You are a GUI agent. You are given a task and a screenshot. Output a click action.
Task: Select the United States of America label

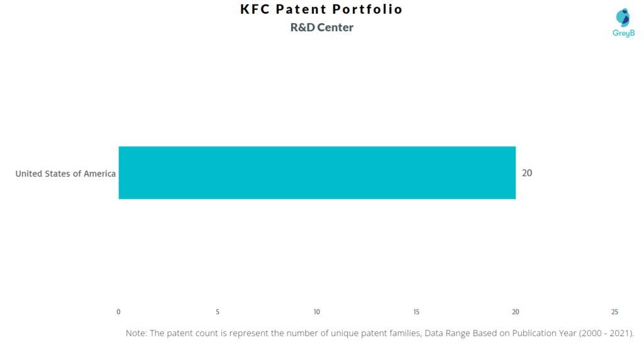pyautogui.click(x=65, y=173)
